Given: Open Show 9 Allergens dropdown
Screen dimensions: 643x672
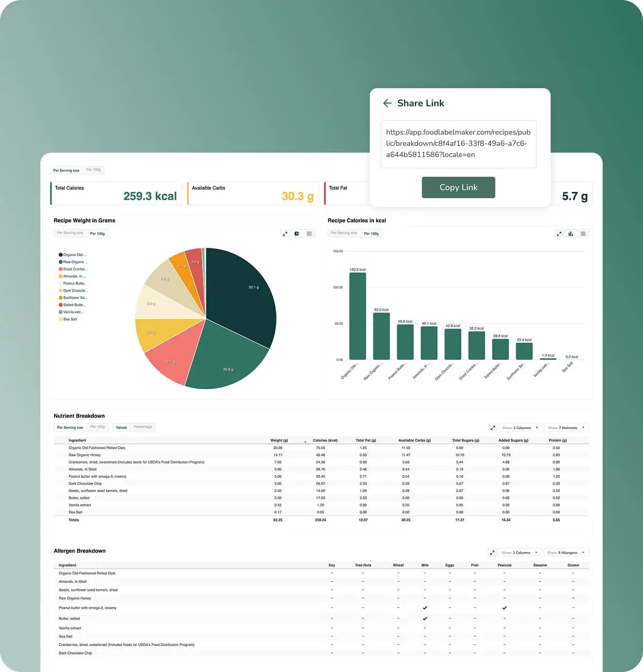Looking at the screenshot, I should point(566,553).
